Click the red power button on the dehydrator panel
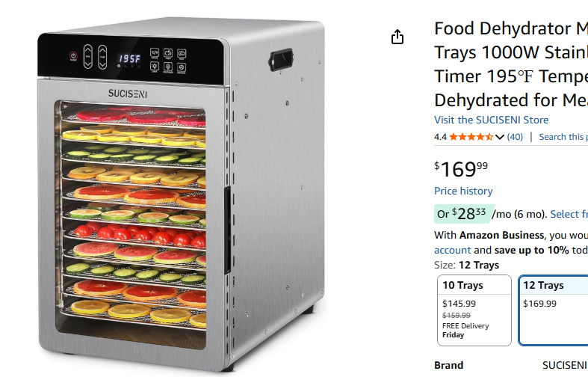 [x=73, y=56]
